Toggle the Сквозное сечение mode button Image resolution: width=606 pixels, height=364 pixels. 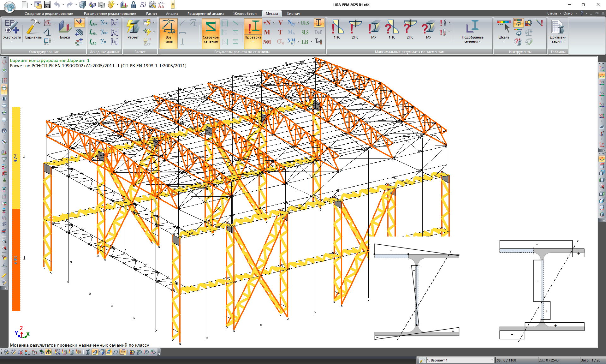tap(211, 32)
